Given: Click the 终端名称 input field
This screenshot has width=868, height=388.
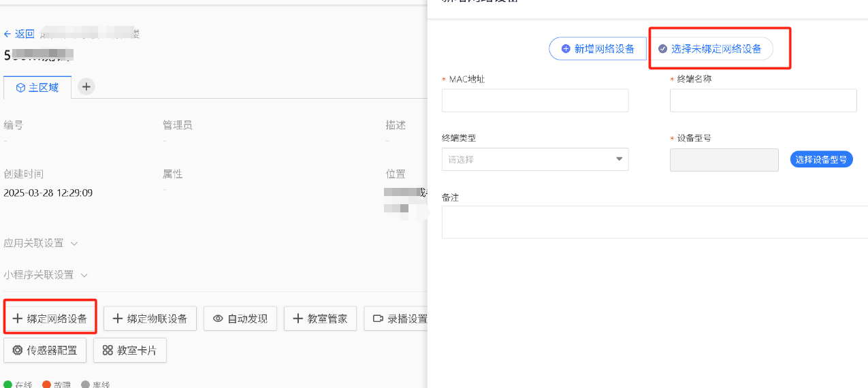Looking at the screenshot, I should tap(762, 101).
